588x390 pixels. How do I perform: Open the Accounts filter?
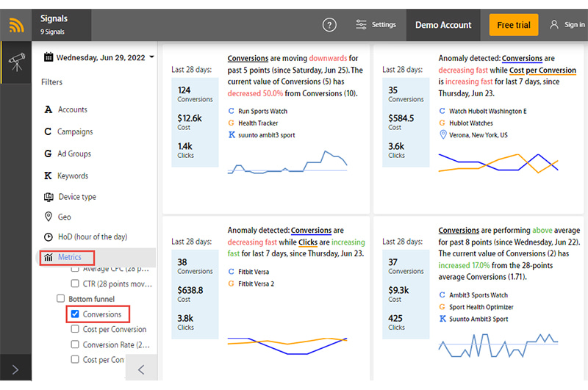[72, 109]
